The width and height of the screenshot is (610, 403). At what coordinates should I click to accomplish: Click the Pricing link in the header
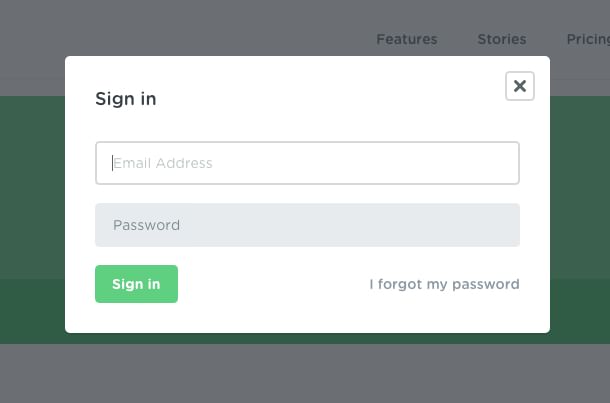[x=588, y=39]
